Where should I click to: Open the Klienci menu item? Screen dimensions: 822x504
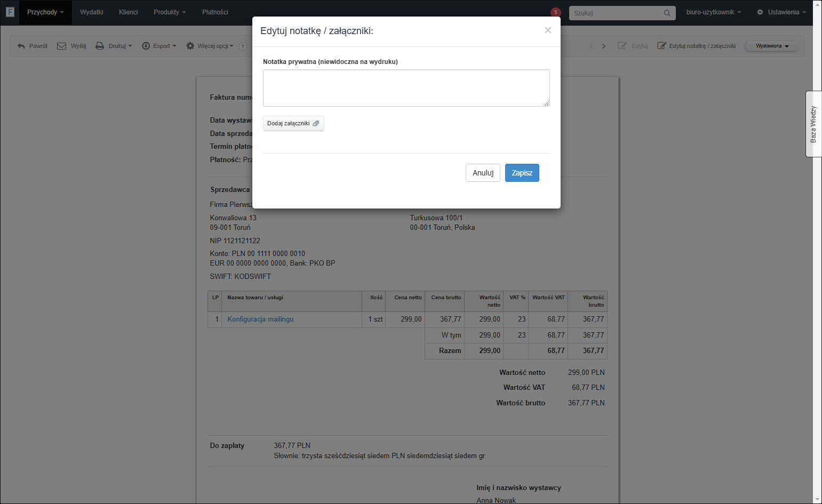[x=129, y=12]
